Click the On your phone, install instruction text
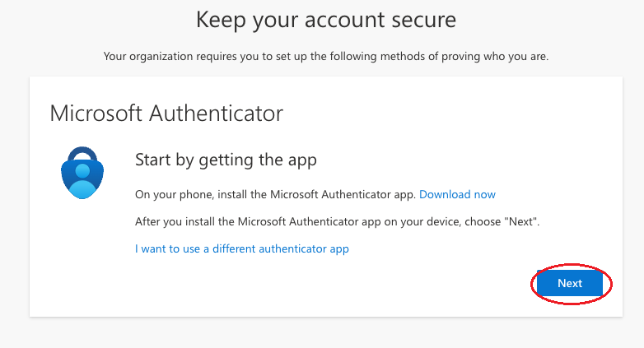This screenshot has height=348, width=644. click(275, 194)
